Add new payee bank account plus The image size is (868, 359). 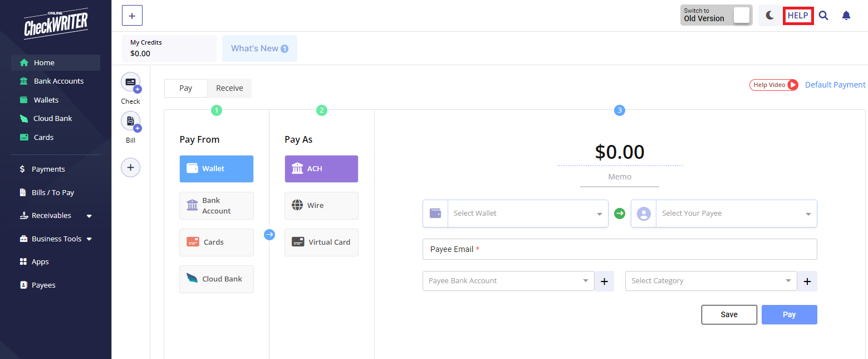click(605, 282)
